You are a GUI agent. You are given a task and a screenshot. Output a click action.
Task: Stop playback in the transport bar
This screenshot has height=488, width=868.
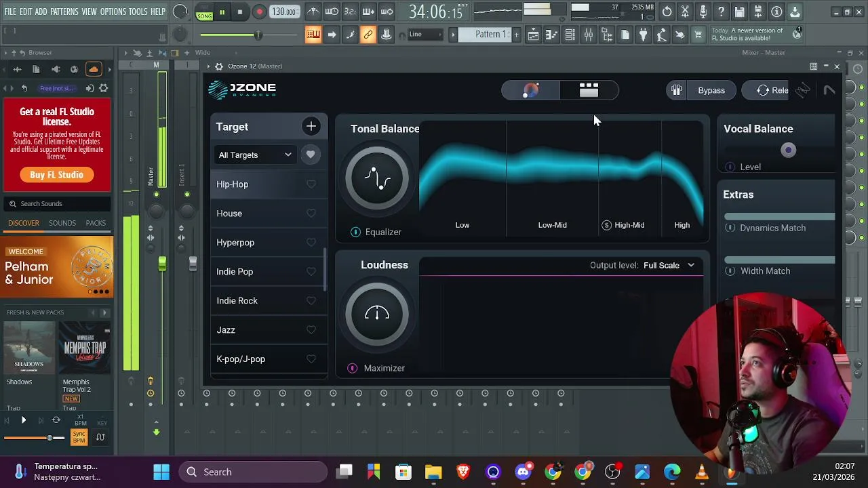[239, 12]
